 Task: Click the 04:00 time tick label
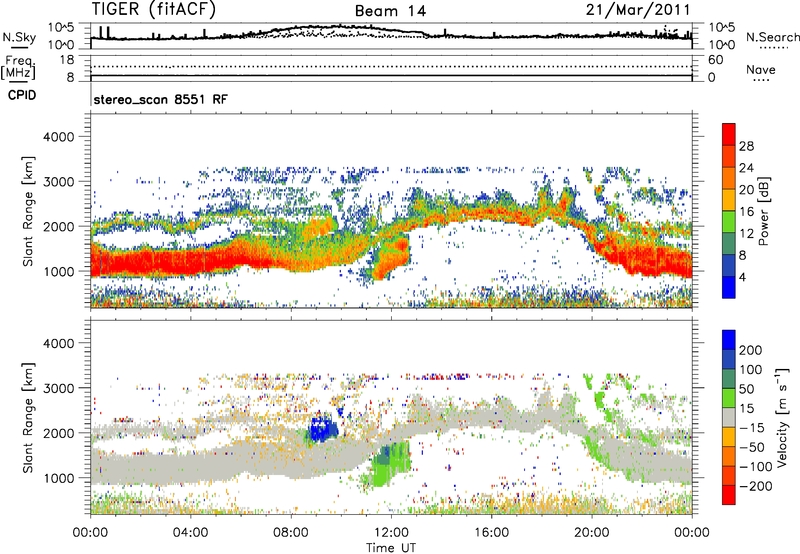pos(190,533)
